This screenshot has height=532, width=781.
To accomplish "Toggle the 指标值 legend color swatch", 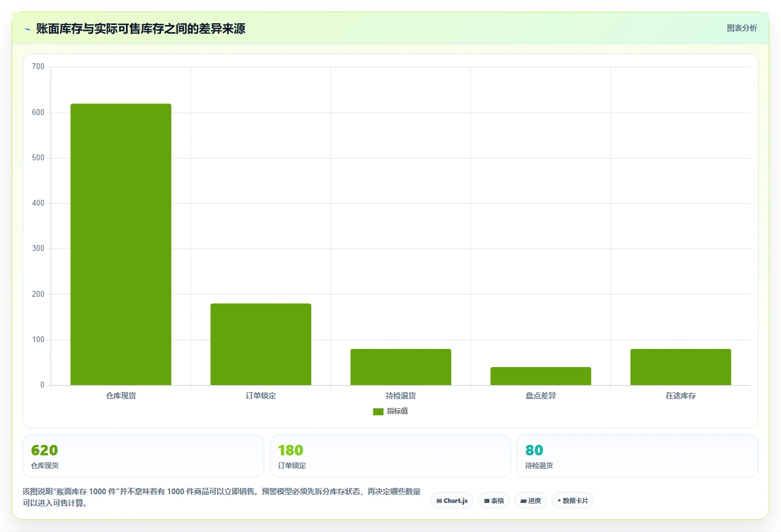I will pos(378,411).
